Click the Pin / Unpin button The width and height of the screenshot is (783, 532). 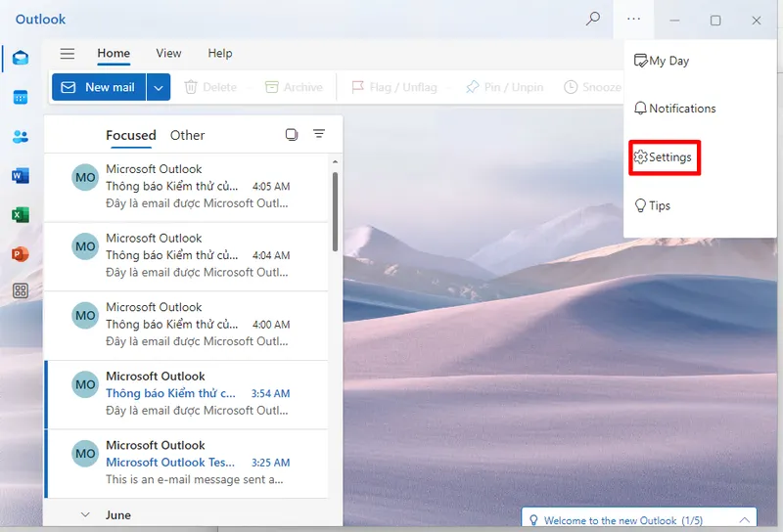pos(504,87)
